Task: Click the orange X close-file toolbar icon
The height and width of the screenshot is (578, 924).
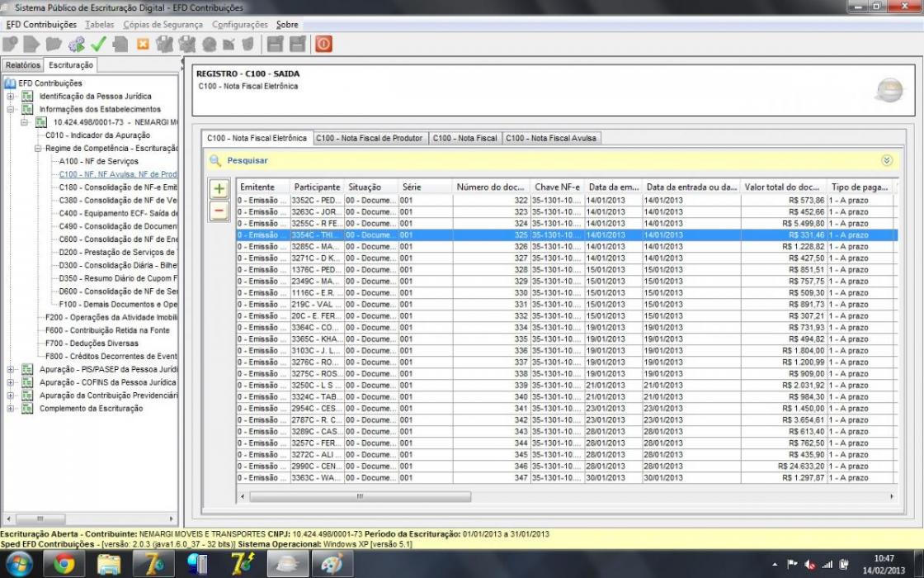Action: 143,45
